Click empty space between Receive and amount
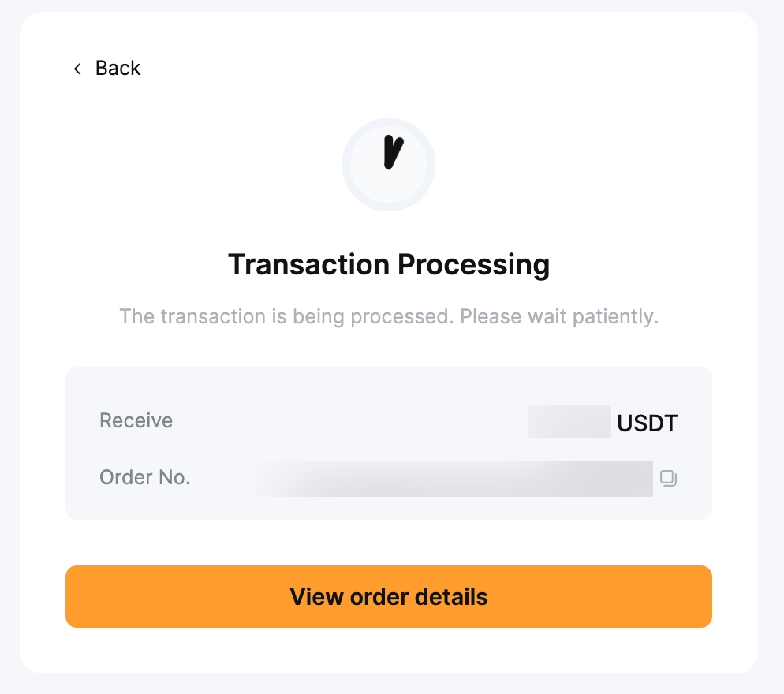Image resolution: width=784 pixels, height=694 pixels. pos(347,421)
